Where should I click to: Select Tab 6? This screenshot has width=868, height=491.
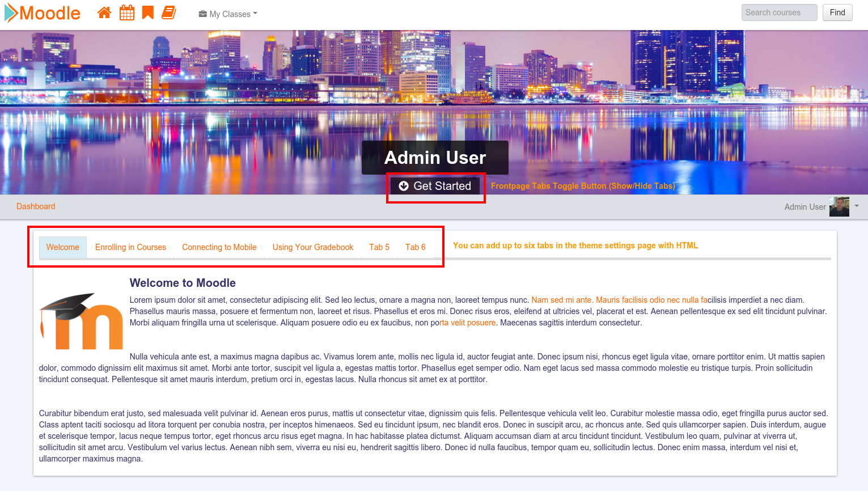tap(415, 247)
